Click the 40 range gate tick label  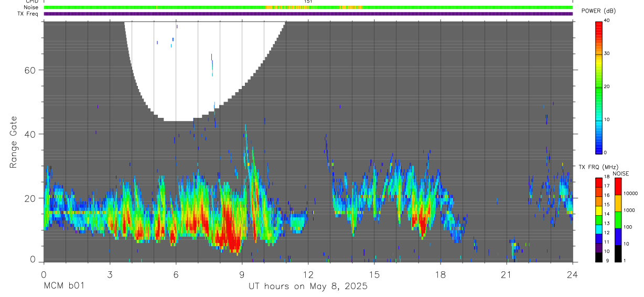29,134
